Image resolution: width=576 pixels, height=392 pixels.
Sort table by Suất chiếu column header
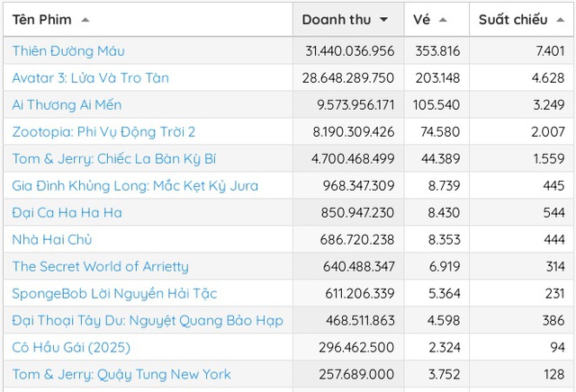[513, 20]
